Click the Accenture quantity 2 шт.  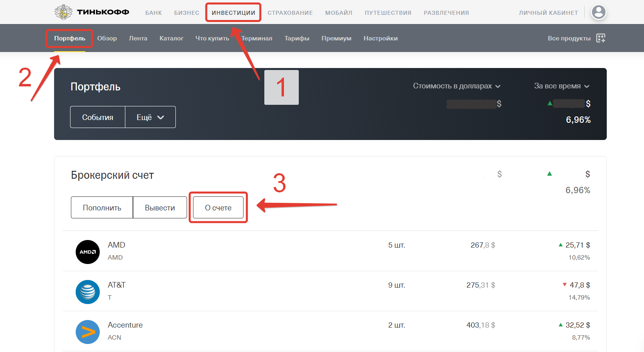click(x=396, y=325)
